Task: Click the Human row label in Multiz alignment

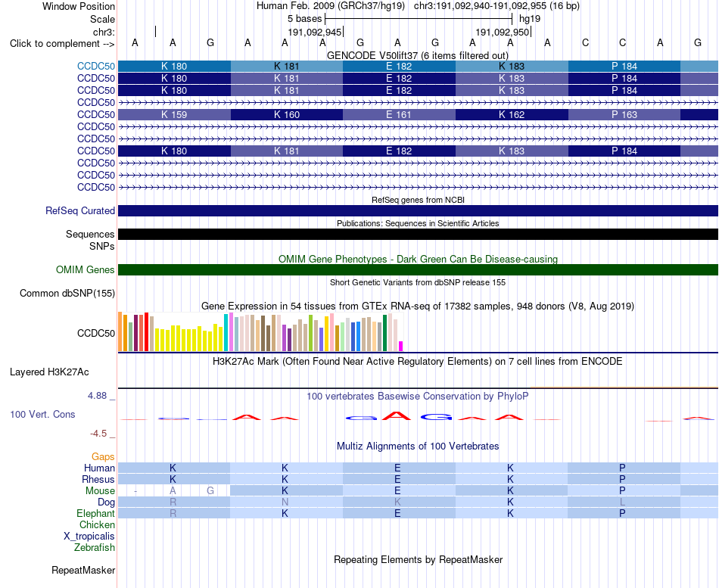Action: [x=99, y=468]
